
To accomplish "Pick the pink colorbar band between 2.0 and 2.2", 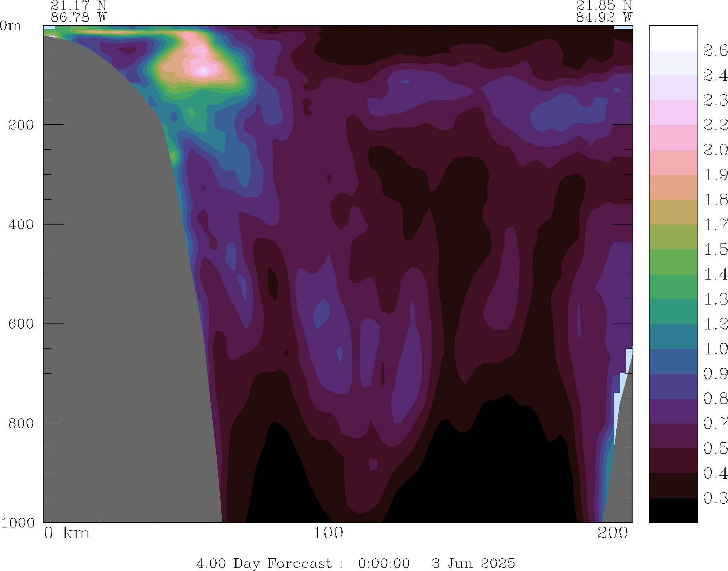I will click(673, 137).
